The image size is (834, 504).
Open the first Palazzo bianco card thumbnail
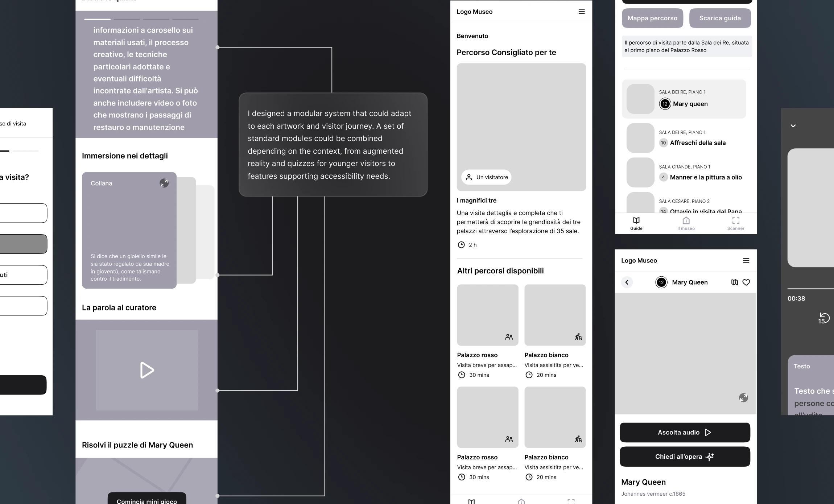[x=555, y=315]
